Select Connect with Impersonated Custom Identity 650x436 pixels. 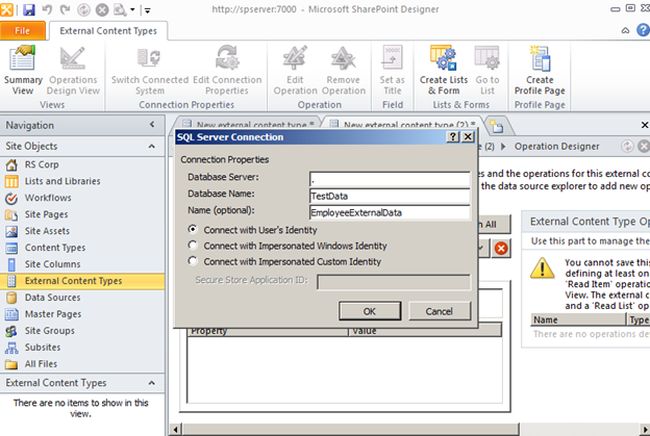click(192, 261)
